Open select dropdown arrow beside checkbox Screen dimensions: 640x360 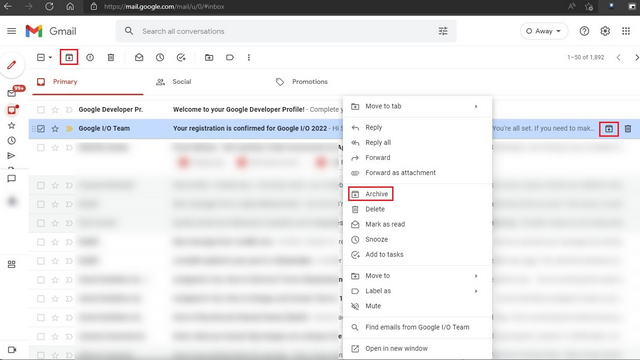pyautogui.click(x=51, y=58)
